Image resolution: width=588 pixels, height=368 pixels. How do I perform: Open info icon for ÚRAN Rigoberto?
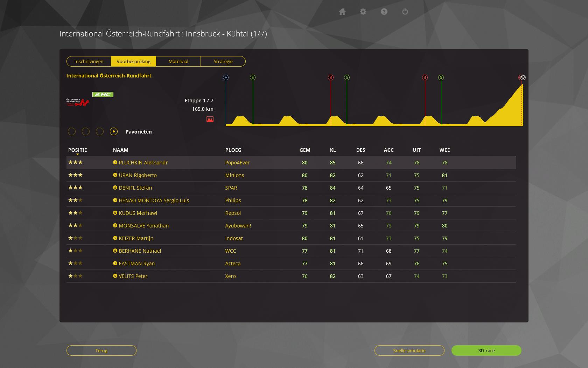[x=115, y=175]
